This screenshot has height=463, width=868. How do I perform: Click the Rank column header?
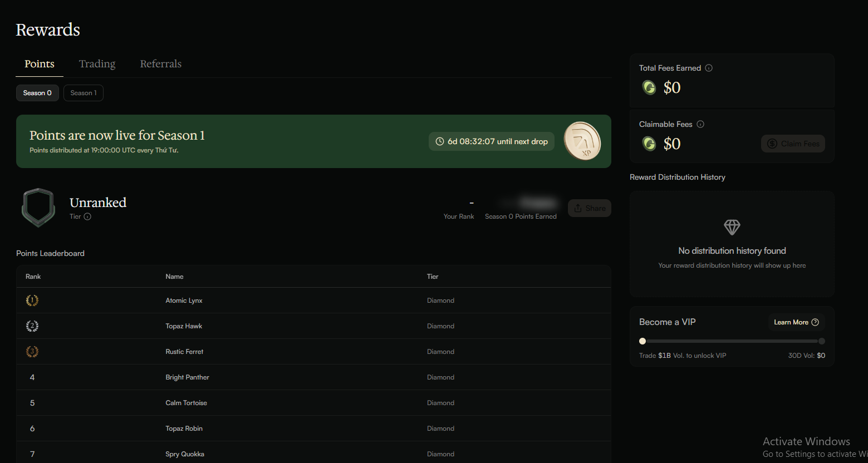pos(33,277)
